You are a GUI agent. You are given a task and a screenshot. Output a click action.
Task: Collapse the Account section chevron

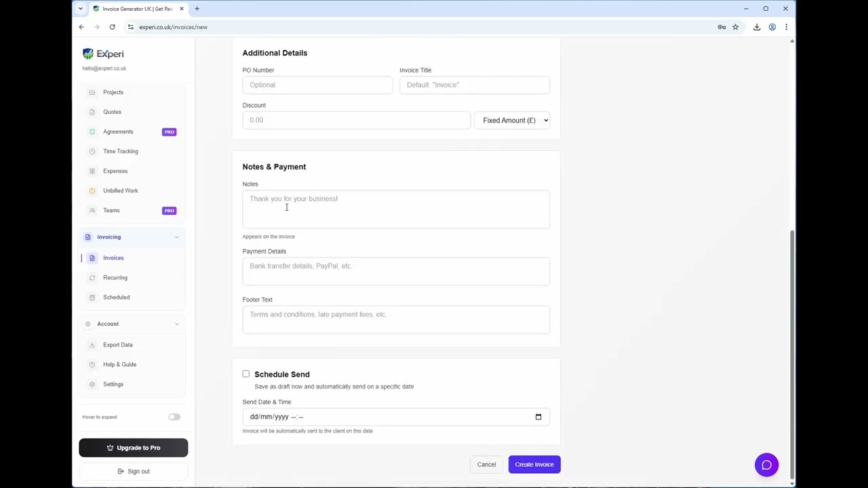pyautogui.click(x=177, y=324)
